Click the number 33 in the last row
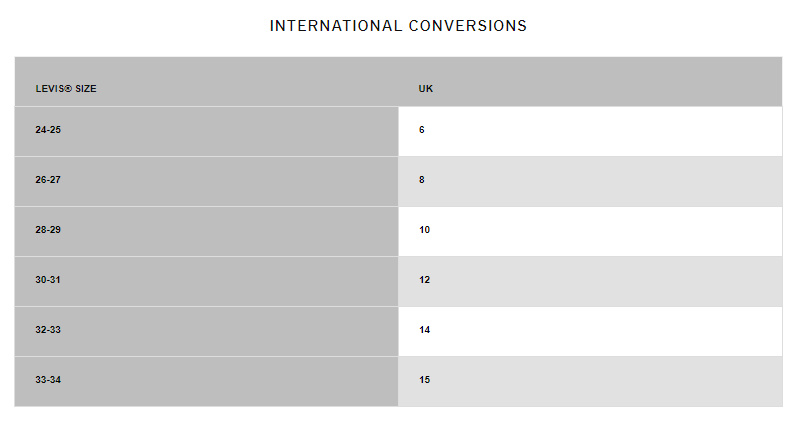The width and height of the screenshot is (807, 448). click(40, 380)
